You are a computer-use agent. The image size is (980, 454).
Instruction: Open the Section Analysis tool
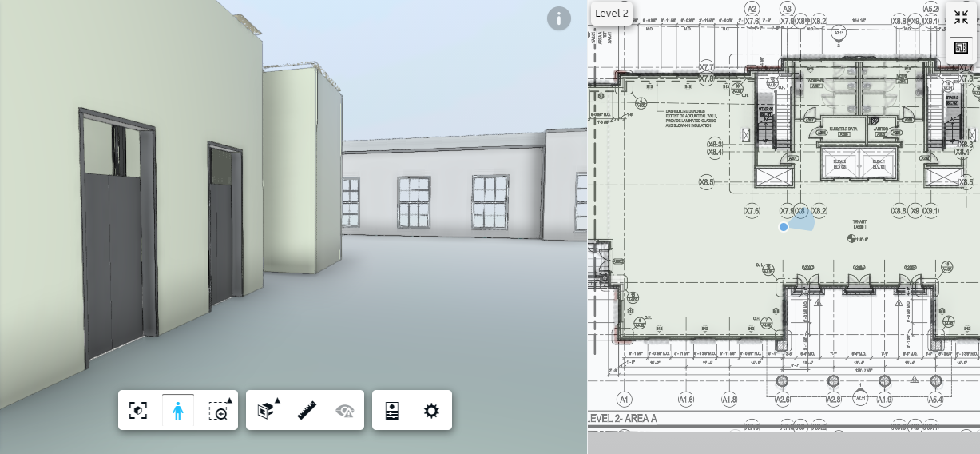coord(268,411)
